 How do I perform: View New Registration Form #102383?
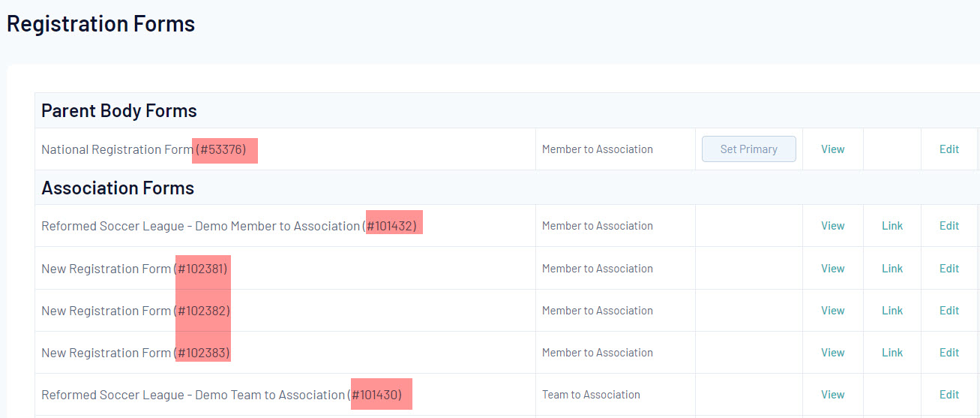(x=832, y=353)
